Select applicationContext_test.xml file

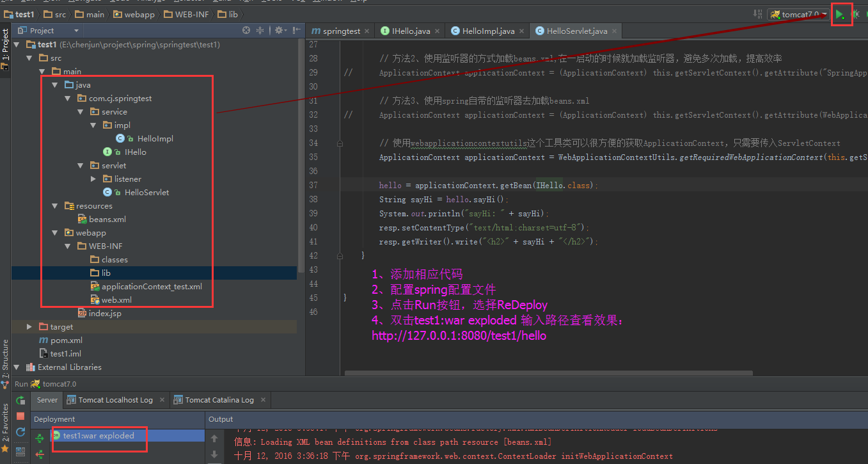click(x=146, y=287)
